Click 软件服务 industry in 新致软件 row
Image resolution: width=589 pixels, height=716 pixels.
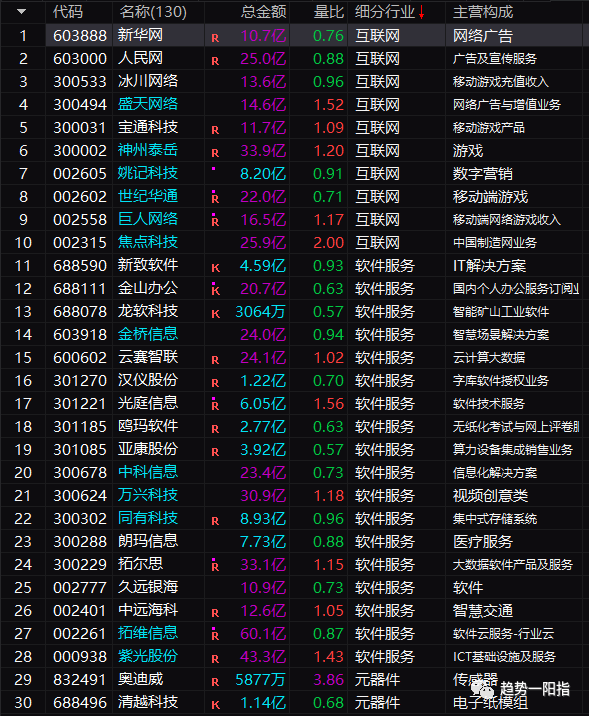point(385,265)
